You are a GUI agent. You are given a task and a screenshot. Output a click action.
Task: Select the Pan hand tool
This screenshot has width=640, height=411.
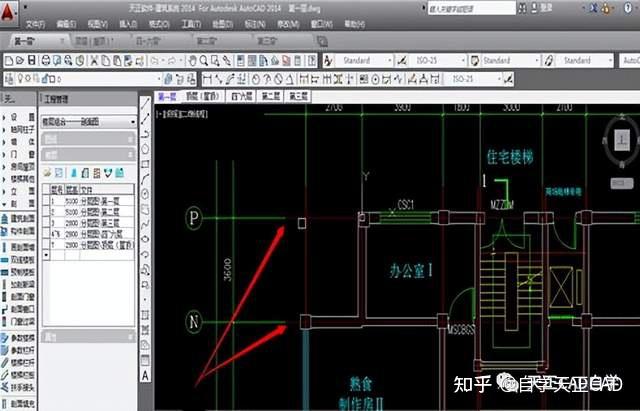pos(192,61)
